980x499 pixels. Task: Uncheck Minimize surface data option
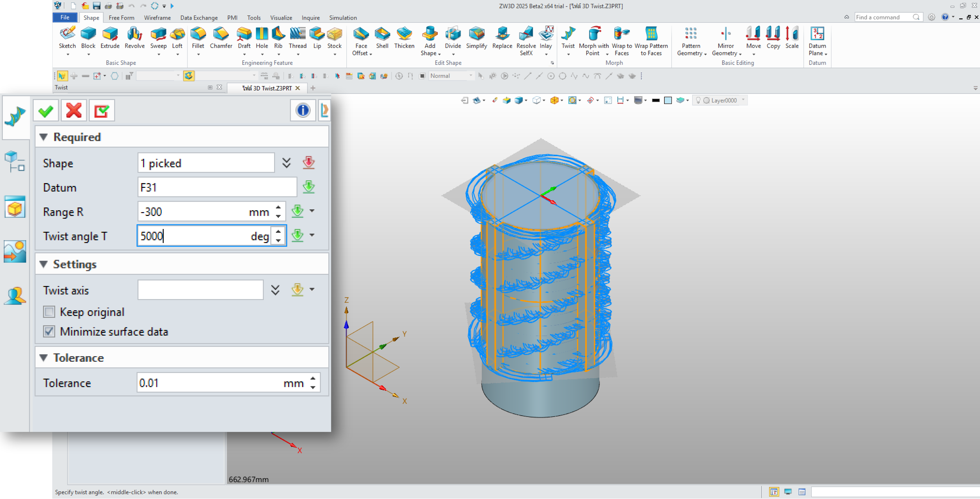49,332
